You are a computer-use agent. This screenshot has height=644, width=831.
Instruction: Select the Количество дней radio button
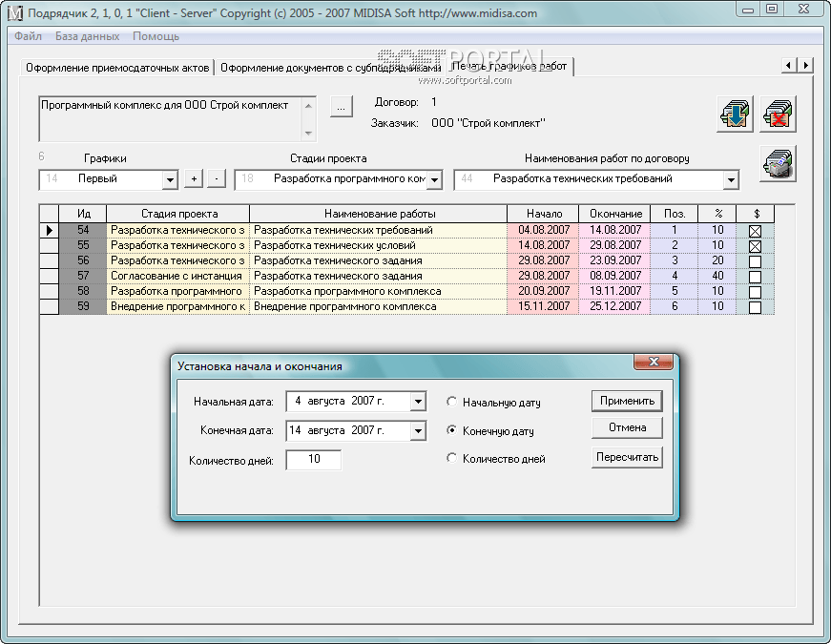point(451,458)
